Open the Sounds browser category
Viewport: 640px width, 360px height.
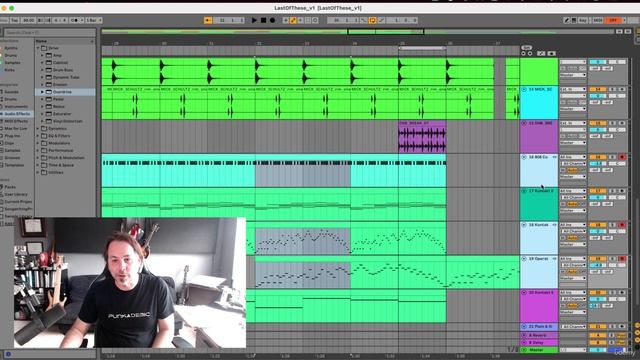[11, 92]
